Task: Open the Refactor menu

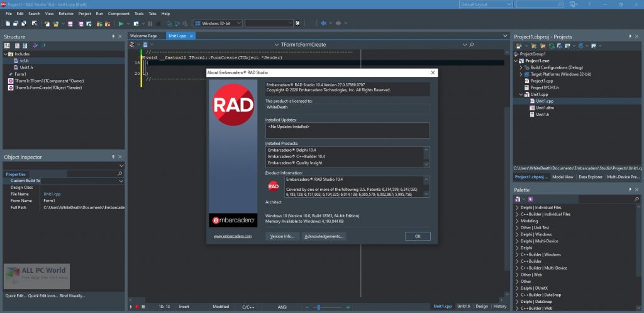Action: [66, 14]
